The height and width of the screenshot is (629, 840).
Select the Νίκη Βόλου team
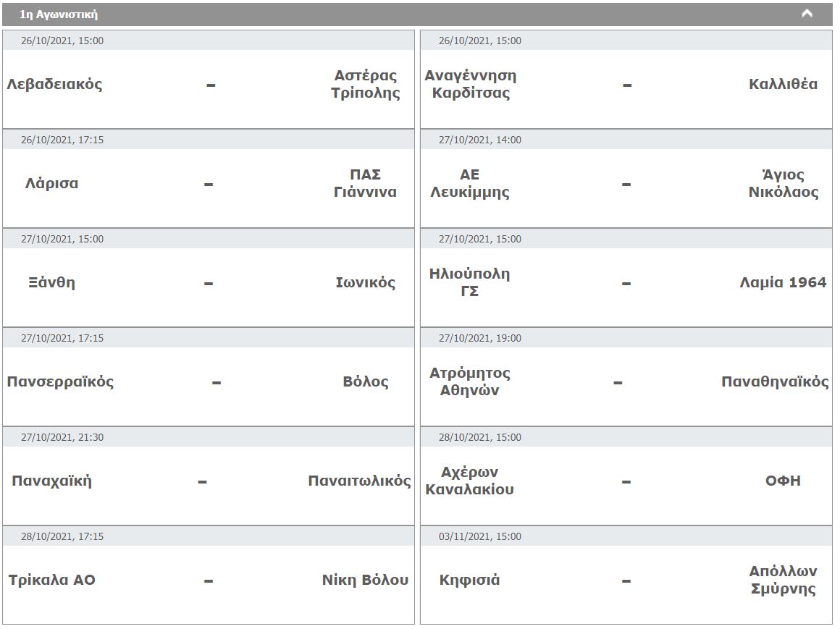pos(366,580)
